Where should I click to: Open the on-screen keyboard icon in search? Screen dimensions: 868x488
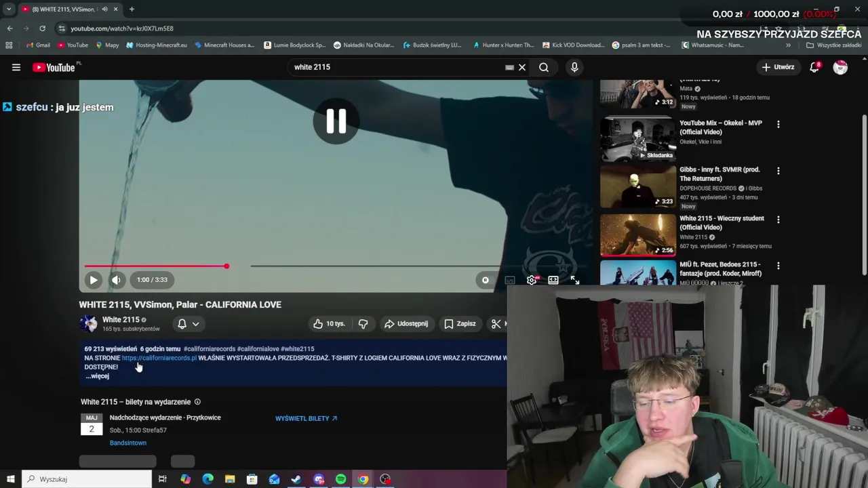(x=509, y=67)
